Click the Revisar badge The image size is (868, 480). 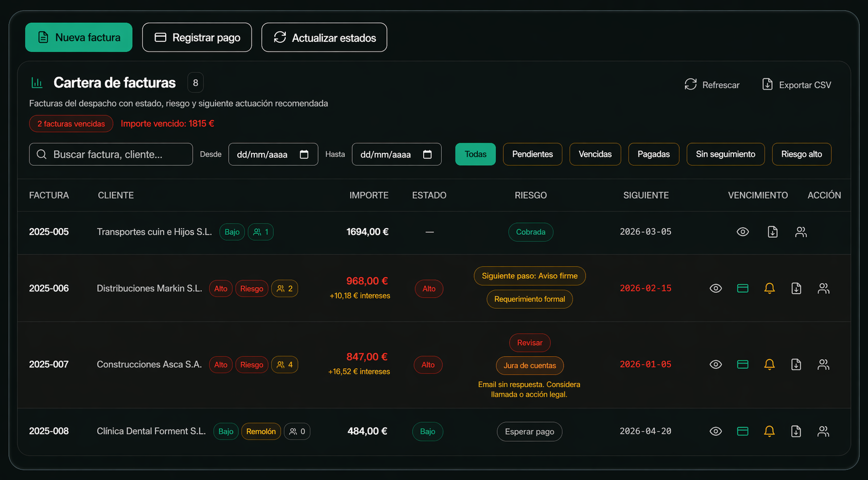(x=530, y=343)
